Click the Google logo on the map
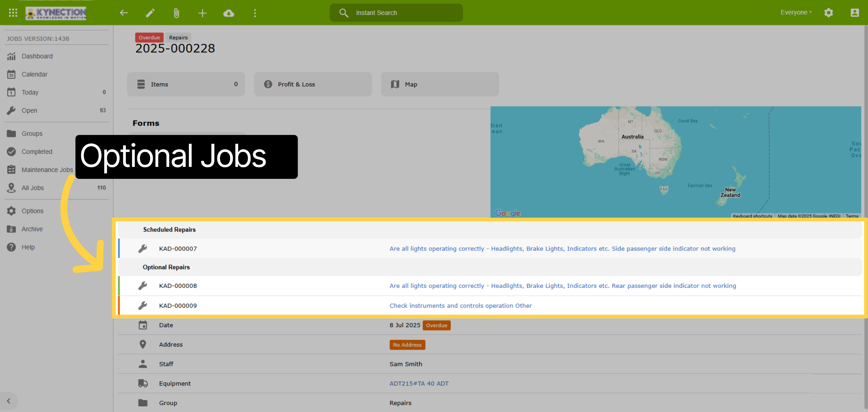 [507, 213]
